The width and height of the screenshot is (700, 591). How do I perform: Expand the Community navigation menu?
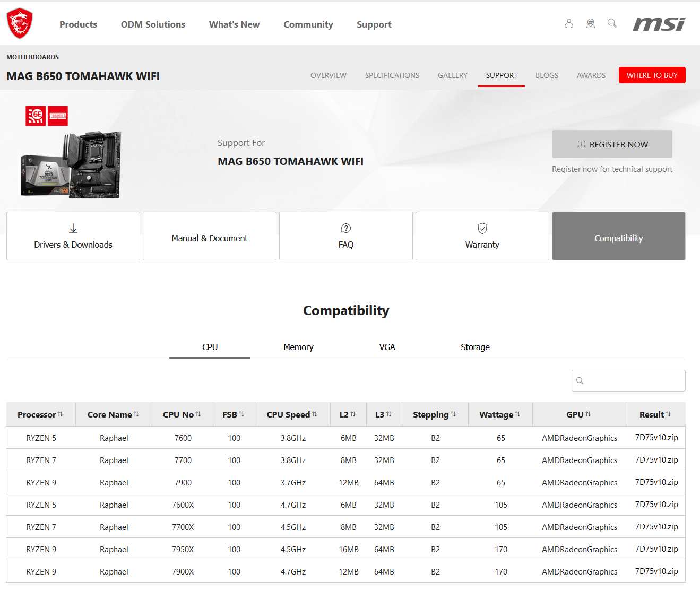[x=308, y=24]
